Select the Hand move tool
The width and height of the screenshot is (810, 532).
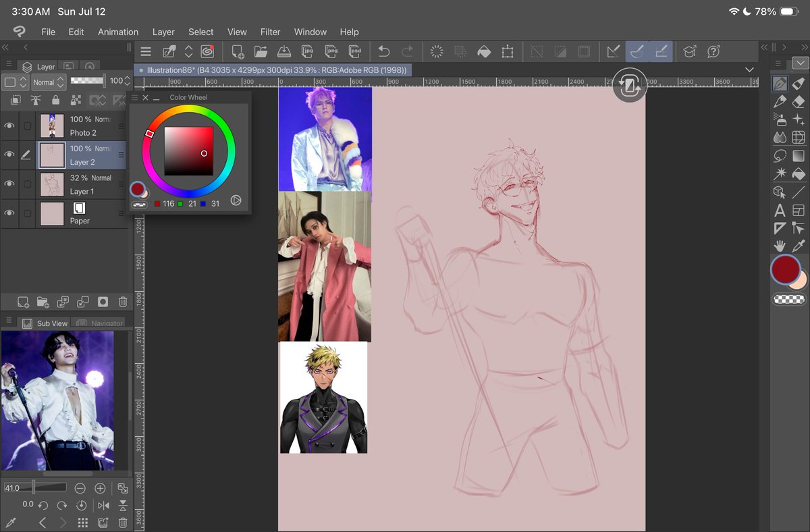780,246
